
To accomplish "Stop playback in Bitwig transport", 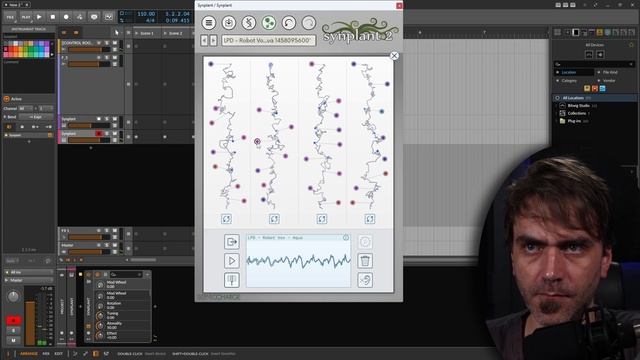I will (x=53, y=17).
